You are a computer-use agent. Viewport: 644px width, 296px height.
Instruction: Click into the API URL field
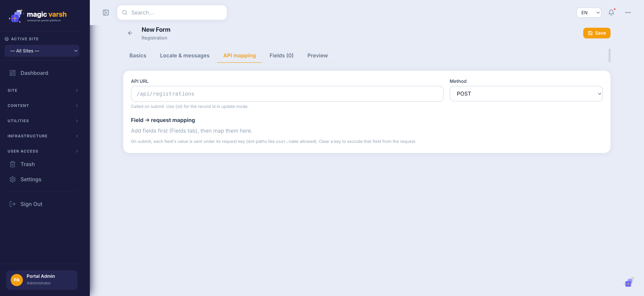(287, 94)
